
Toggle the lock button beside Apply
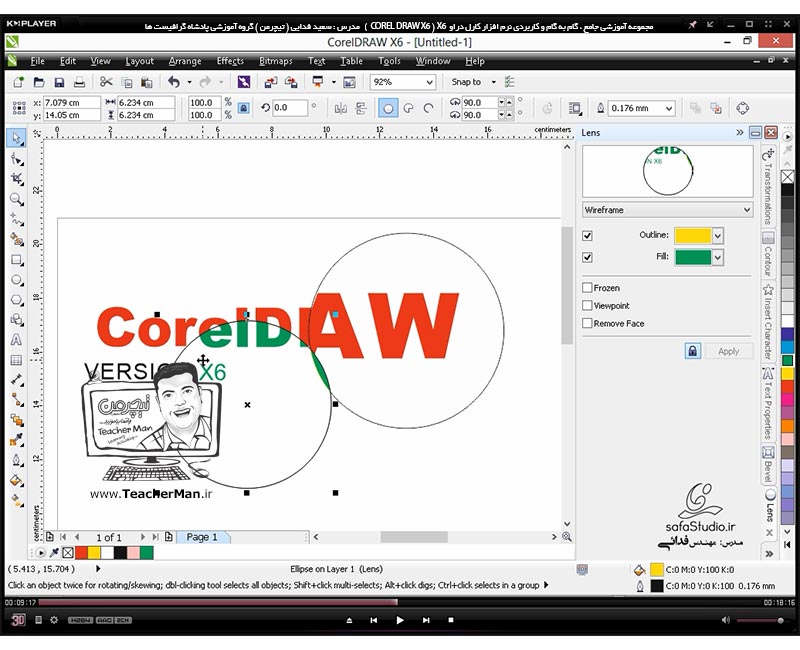(692, 351)
